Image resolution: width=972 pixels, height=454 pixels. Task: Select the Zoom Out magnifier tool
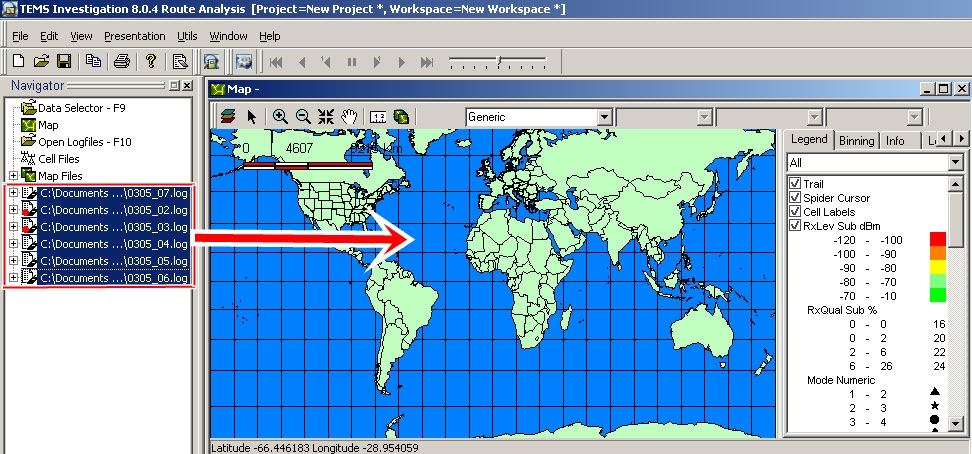303,117
